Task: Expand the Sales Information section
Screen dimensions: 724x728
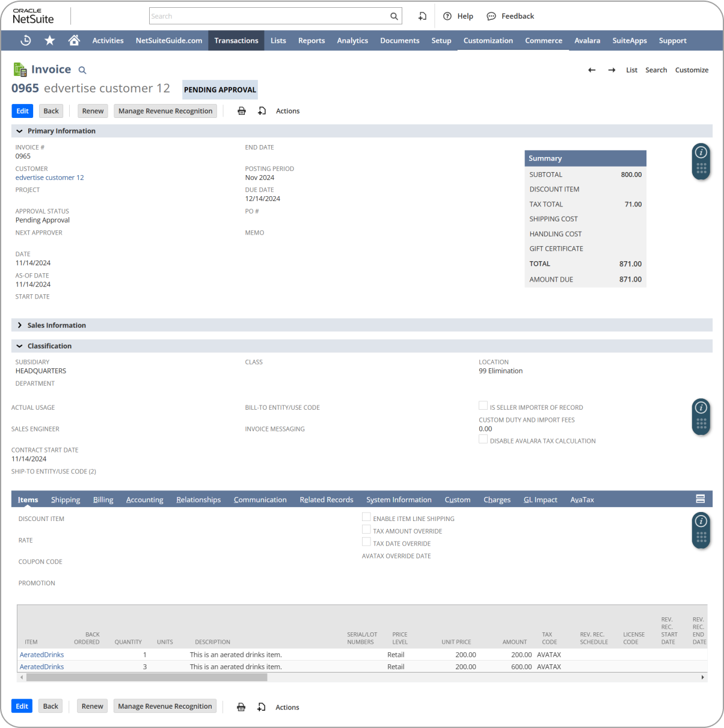Action: click(20, 325)
